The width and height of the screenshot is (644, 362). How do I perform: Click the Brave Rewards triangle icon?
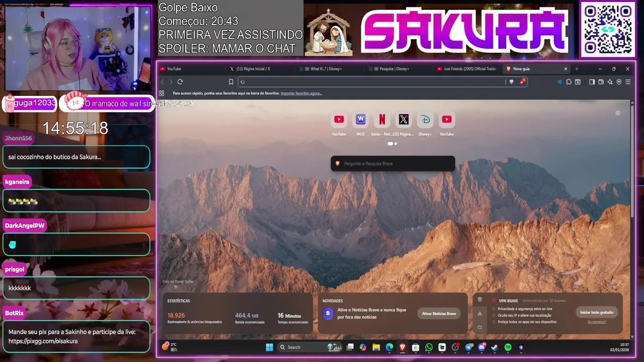pyautogui.click(x=522, y=81)
